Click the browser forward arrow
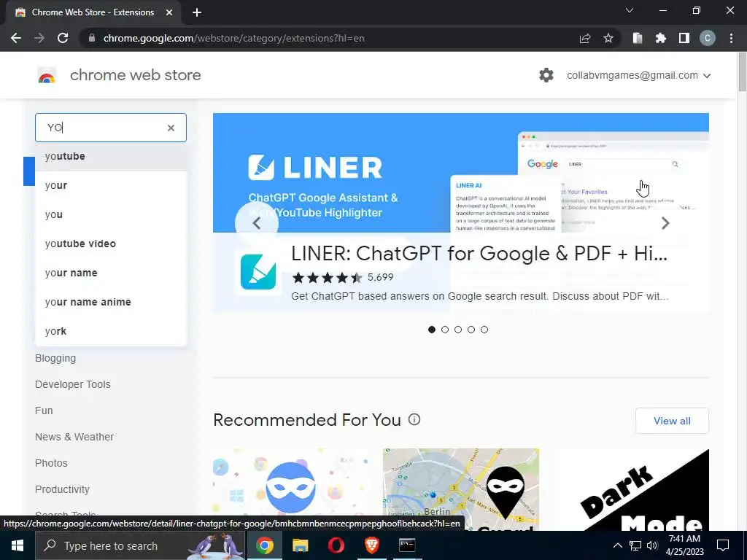 39,38
